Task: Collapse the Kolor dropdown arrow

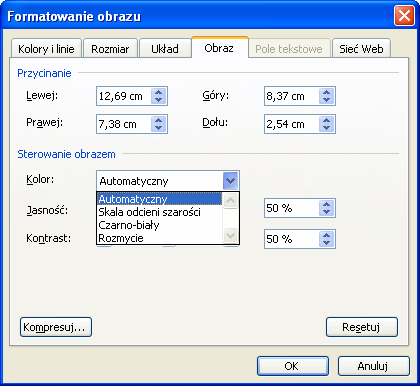Action: coord(230,181)
